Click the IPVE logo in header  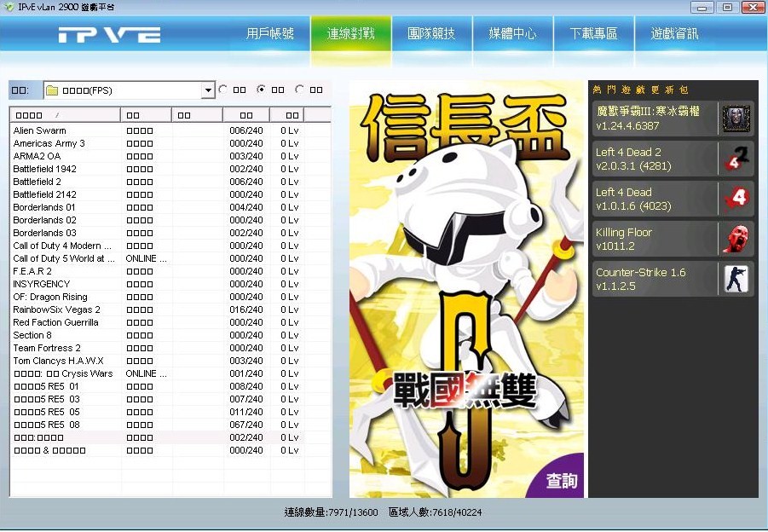point(109,35)
